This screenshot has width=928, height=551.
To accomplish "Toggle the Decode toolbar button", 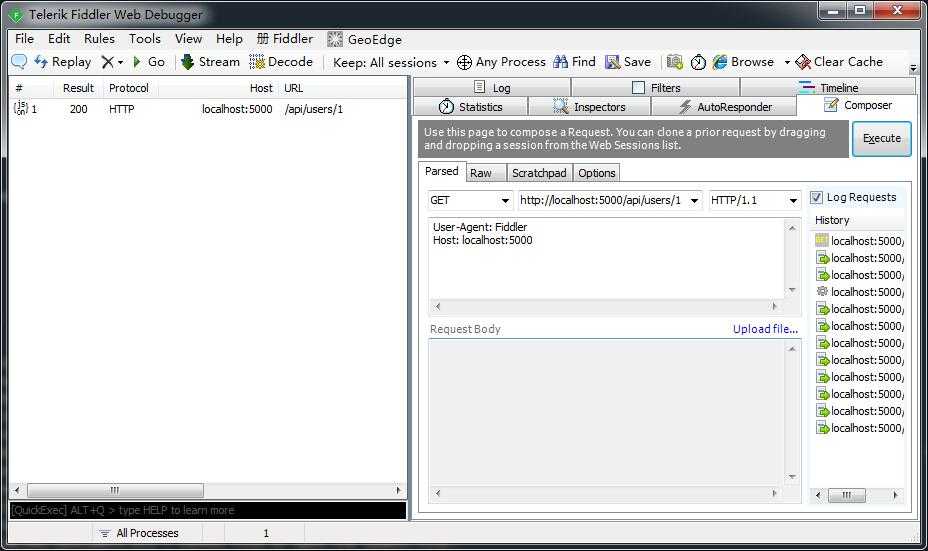I will point(281,62).
